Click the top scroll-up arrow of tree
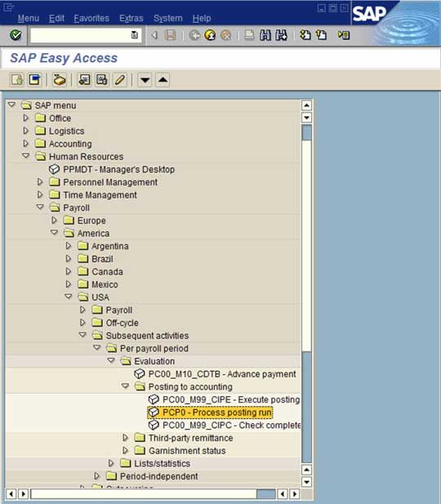The height and width of the screenshot is (504, 441). (x=306, y=105)
